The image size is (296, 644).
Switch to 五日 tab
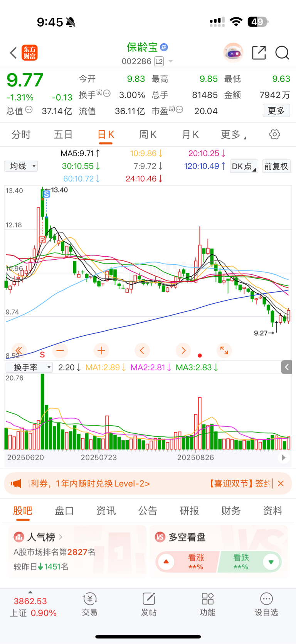[x=63, y=134]
